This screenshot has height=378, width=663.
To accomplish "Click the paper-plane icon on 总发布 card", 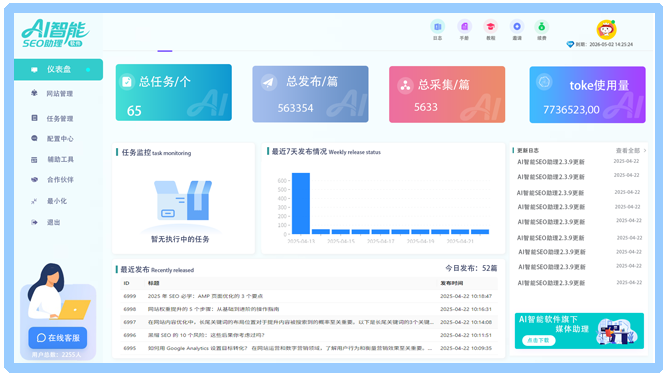I will pos(268,82).
